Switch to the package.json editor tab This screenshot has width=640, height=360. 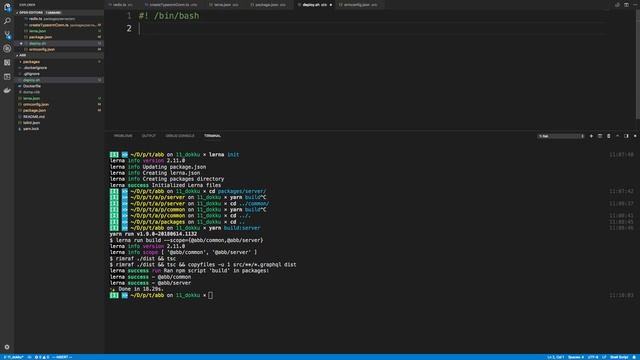(269, 5)
